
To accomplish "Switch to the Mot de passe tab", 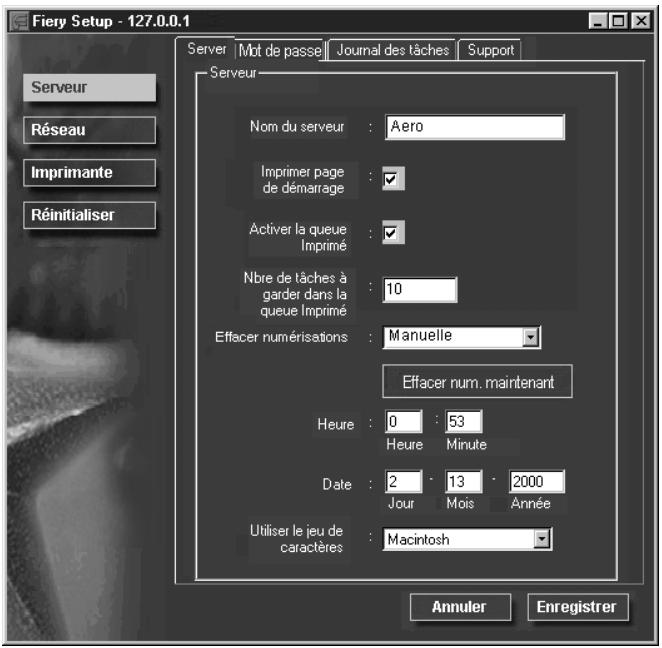I will click(x=280, y=51).
